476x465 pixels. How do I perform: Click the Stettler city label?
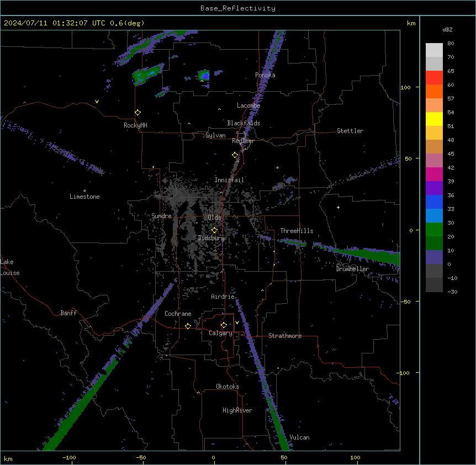[x=350, y=131]
